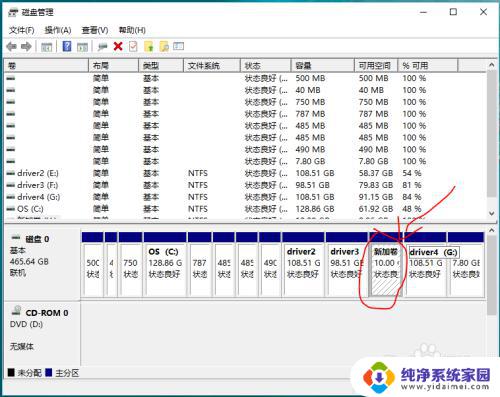
Task: Open Properties using the checkmark sheet icon
Action: [x=133, y=46]
